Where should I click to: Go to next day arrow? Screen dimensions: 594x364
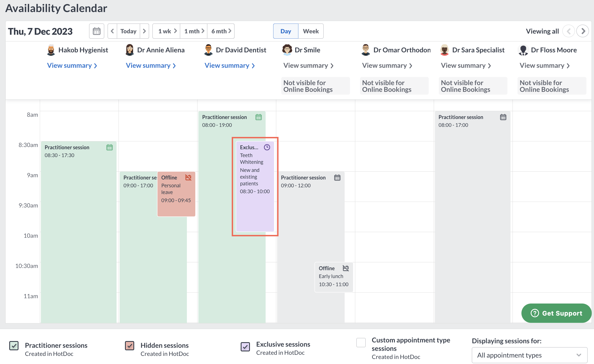coord(144,31)
